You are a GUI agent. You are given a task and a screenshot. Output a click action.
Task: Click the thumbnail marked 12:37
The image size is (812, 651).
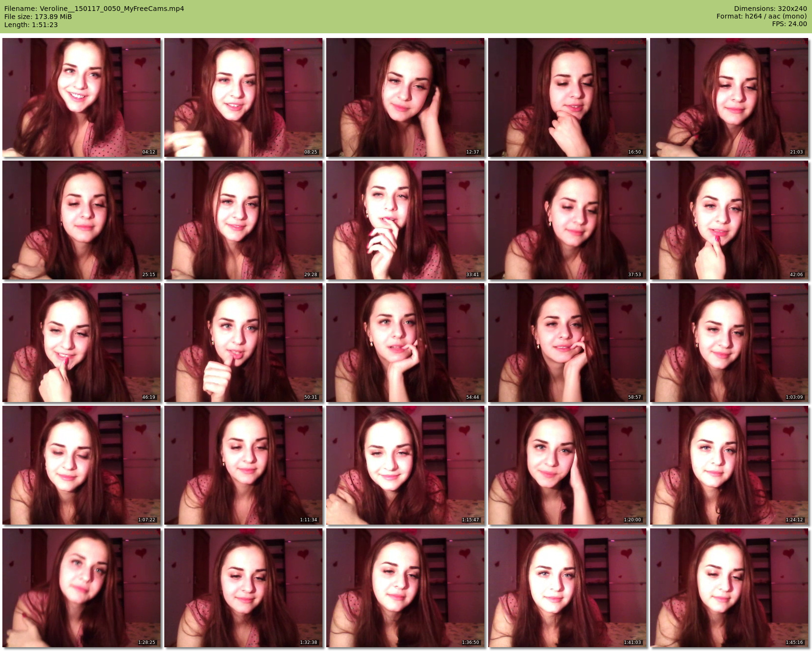coord(405,97)
